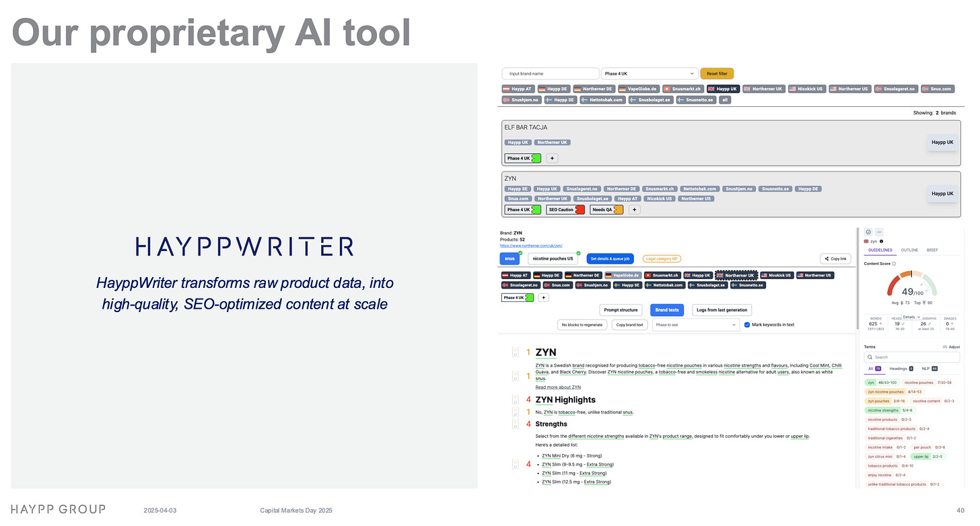This screenshot has height=526, width=980.
Task: Select the All terms tab
Action: coord(874,369)
